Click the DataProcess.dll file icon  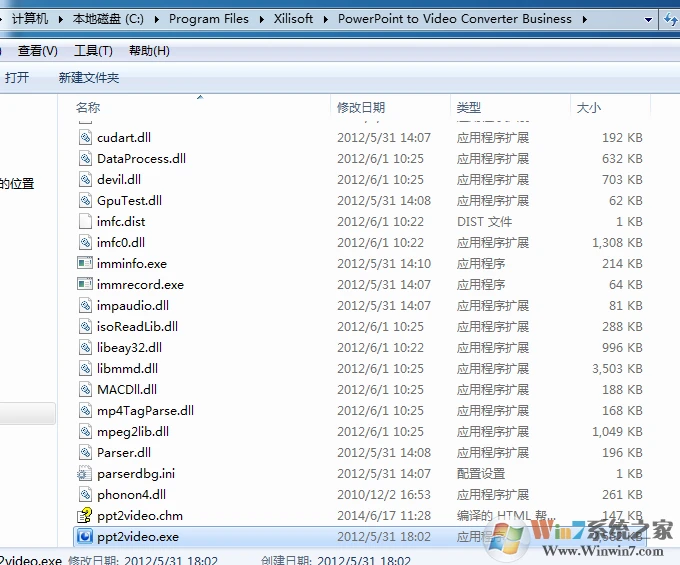[x=85, y=158]
